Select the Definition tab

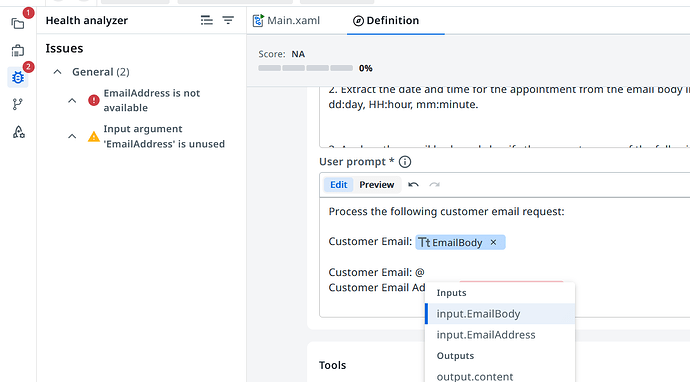point(386,21)
